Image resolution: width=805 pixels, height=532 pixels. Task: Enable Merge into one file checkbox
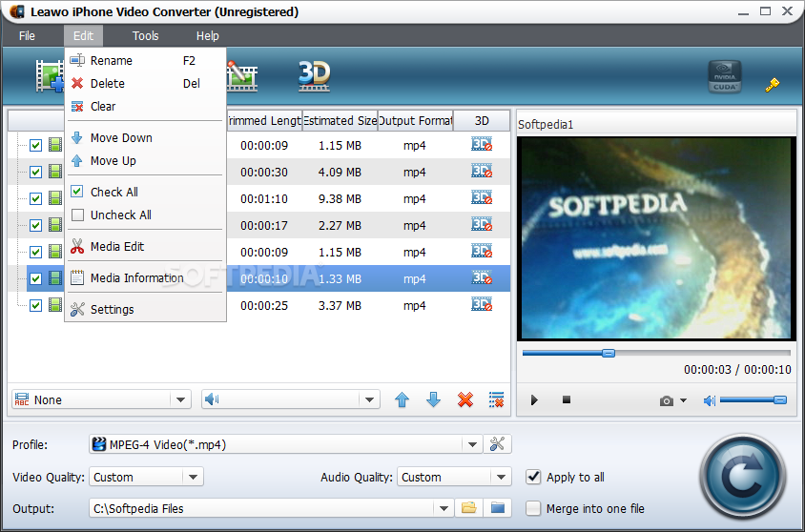pos(533,508)
